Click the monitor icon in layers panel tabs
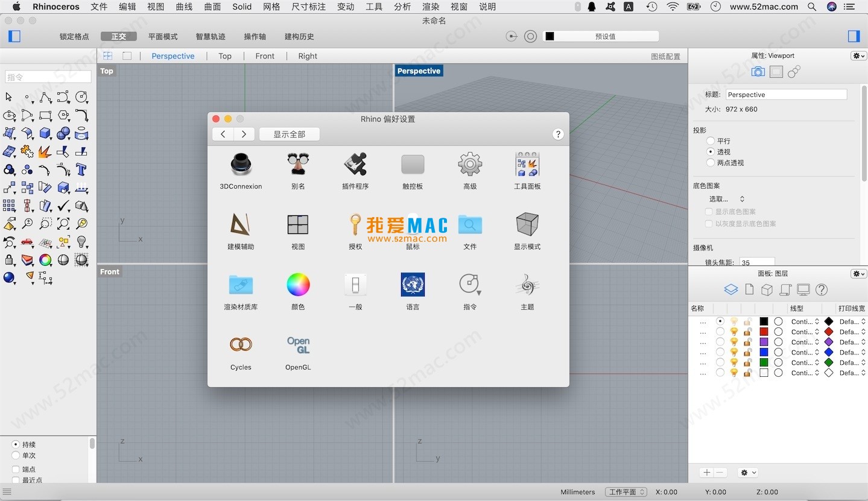The height and width of the screenshot is (501, 868). (x=803, y=290)
